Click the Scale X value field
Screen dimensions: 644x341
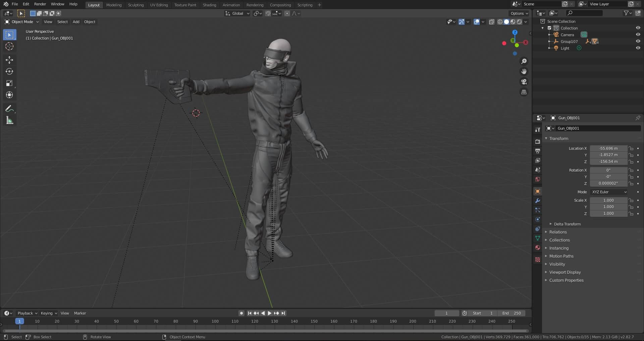click(x=608, y=200)
